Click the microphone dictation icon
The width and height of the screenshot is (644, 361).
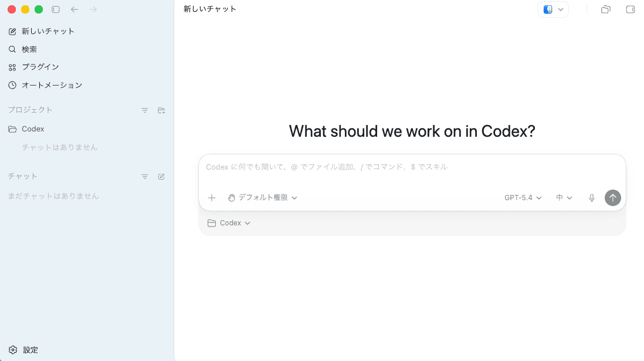[591, 198]
